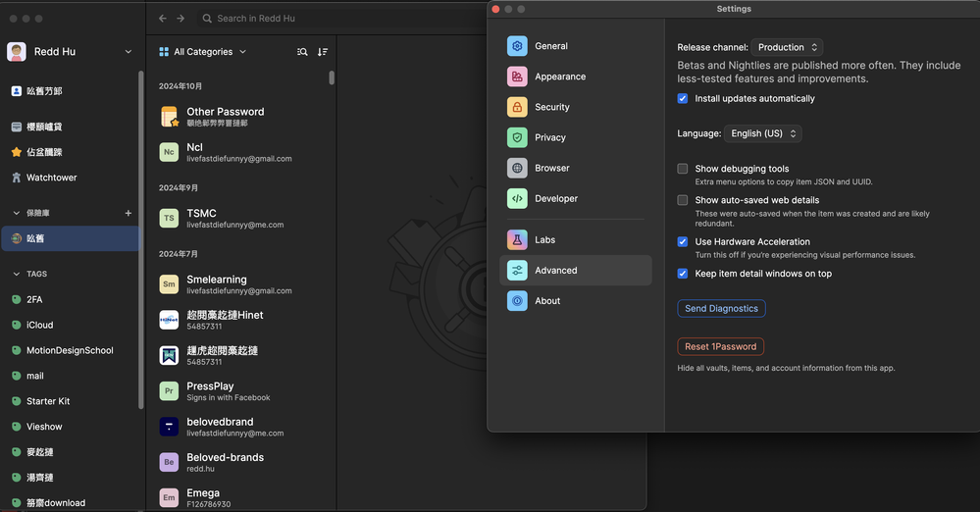Image resolution: width=980 pixels, height=512 pixels.
Task: Open the sort order icon
Action: pos(323,52)
